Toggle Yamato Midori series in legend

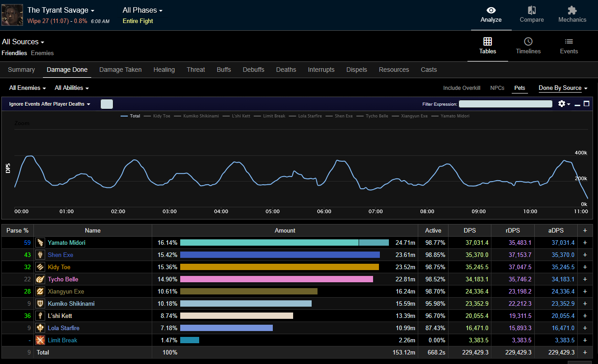tap(450, 116)
